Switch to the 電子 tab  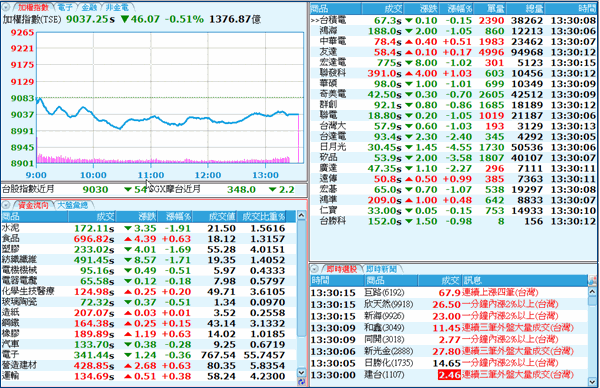coord(65,7)
